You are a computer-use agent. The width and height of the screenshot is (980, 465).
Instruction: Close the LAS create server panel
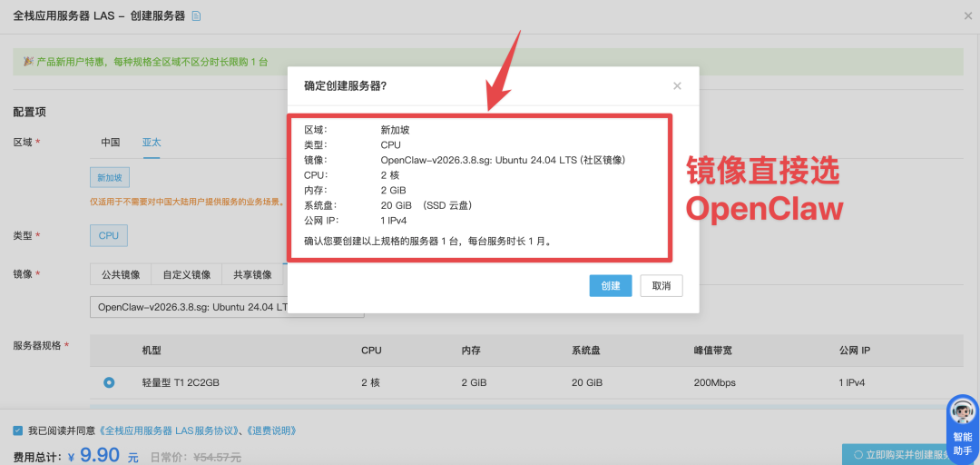(x=968, y=15)
